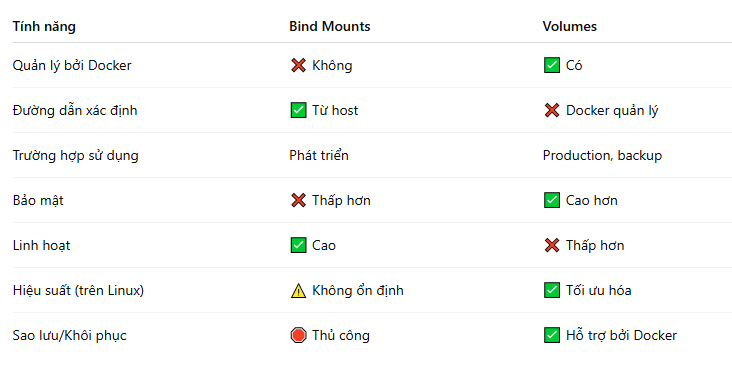
Task: Select the Quản lý bởi Docker row label
Action: coord(72,65)
